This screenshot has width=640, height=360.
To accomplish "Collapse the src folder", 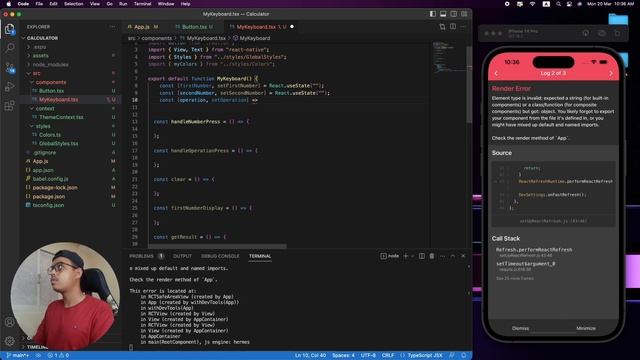I will (x=36, y=73).
